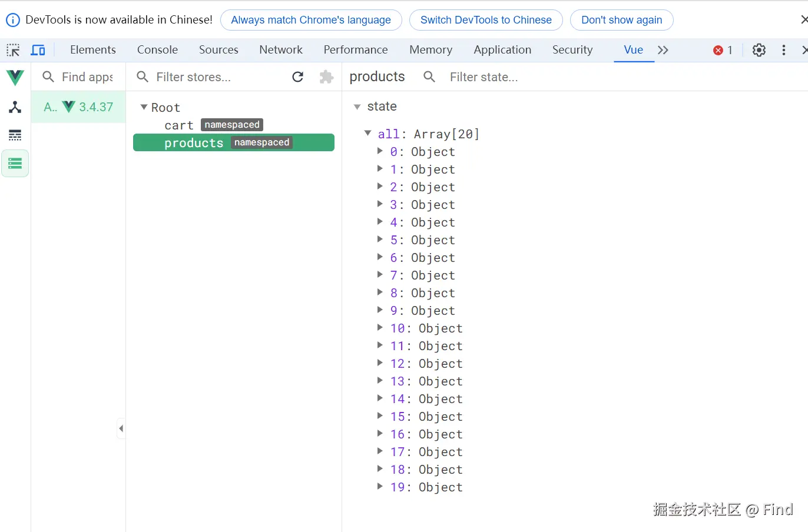808x532 pixels.
Task: Expand array item 3 Object
Action: [380, 204]
